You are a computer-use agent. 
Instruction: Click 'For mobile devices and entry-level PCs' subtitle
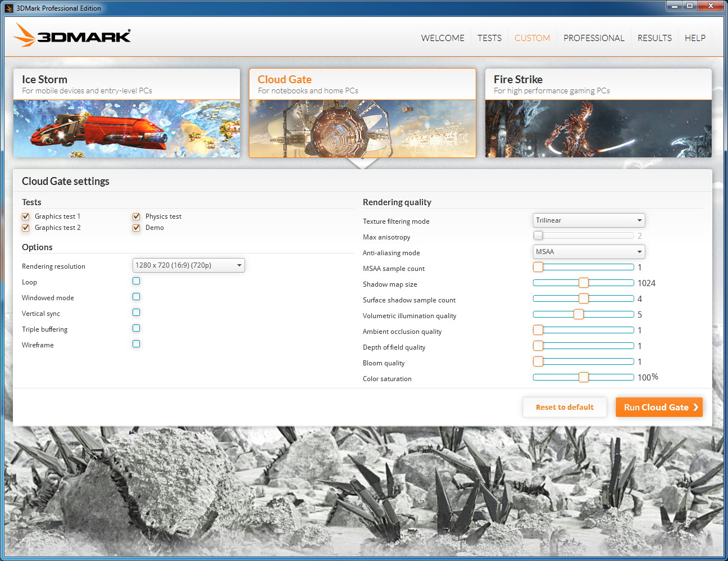coord(87,91)
